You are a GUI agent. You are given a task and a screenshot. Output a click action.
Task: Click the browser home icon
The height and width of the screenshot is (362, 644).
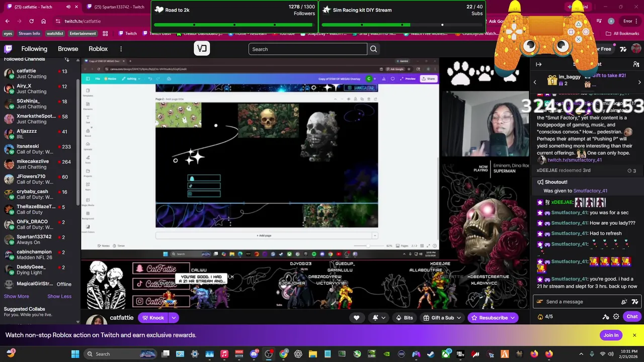[43, 21]
